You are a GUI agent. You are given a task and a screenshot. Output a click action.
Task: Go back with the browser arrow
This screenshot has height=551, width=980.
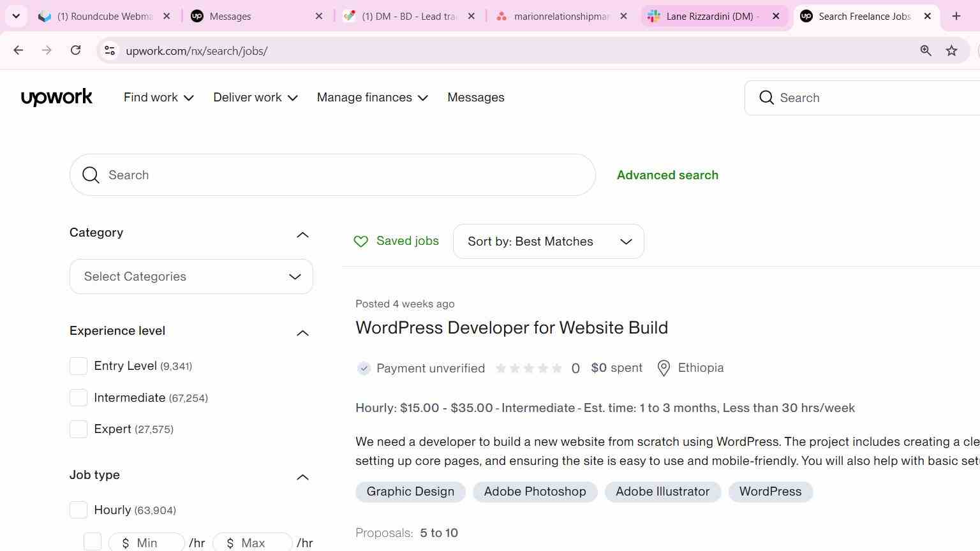[18, 50]
